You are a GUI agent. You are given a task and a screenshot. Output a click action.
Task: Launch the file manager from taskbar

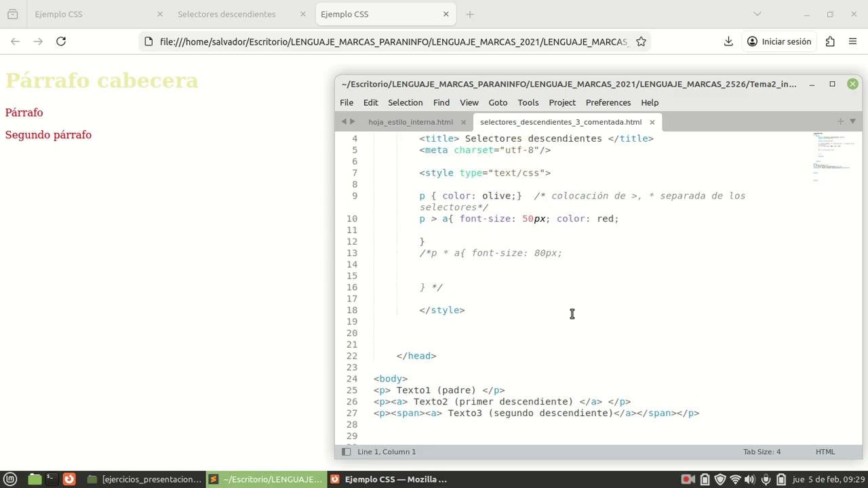point(35,479)
